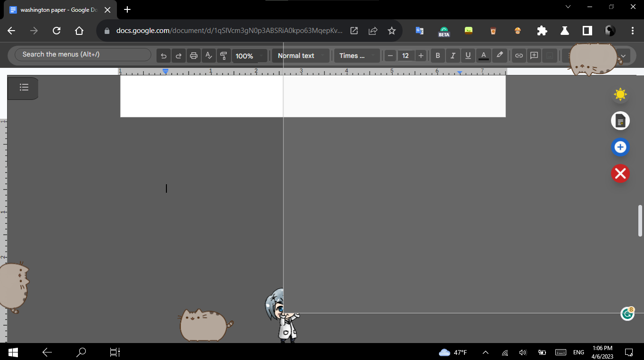Insert a link using the link icon
The width and height of the screenshot is (644, 360).
point(519,56)
